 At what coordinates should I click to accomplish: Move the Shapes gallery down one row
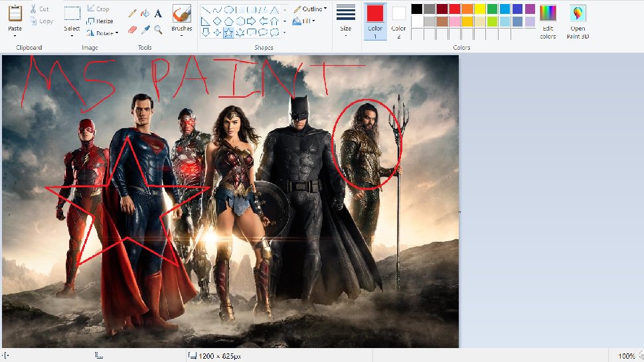pyautogui.click(x=285, y=21)
